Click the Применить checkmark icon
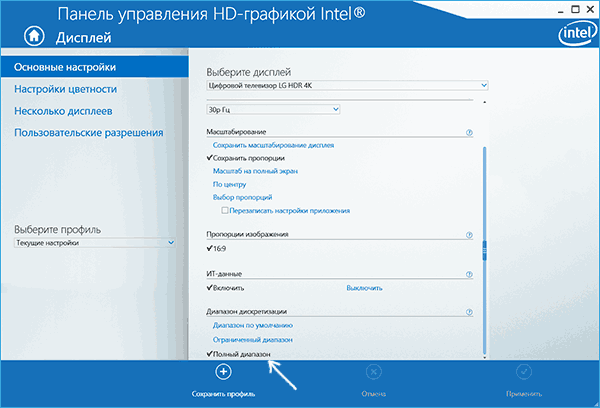The width and height of the screenshot is (600, 408). coord(524,372)
